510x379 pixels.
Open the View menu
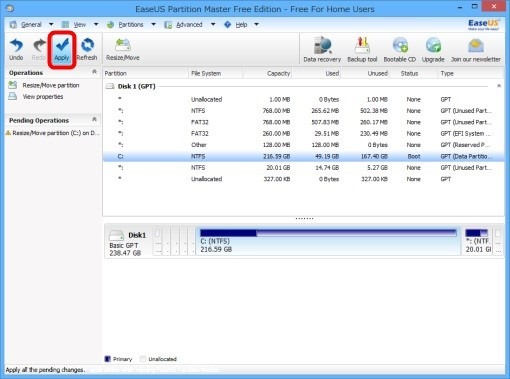(80, 25)
